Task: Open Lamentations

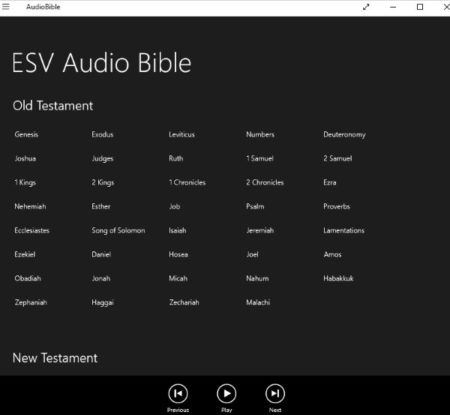Action: pos(344,230)
